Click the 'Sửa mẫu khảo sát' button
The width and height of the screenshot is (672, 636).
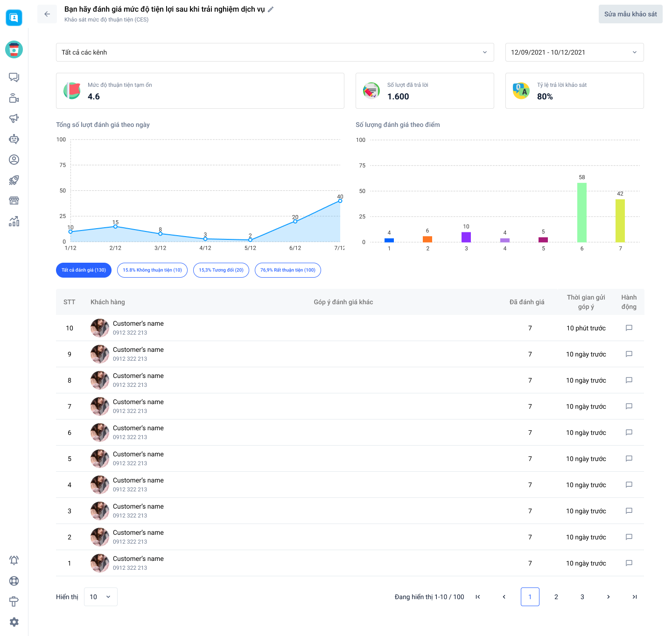[630, 14]
